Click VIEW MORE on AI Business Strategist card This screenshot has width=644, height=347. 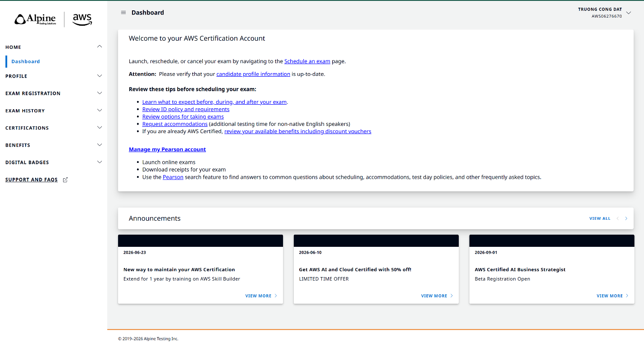[613, 296]
